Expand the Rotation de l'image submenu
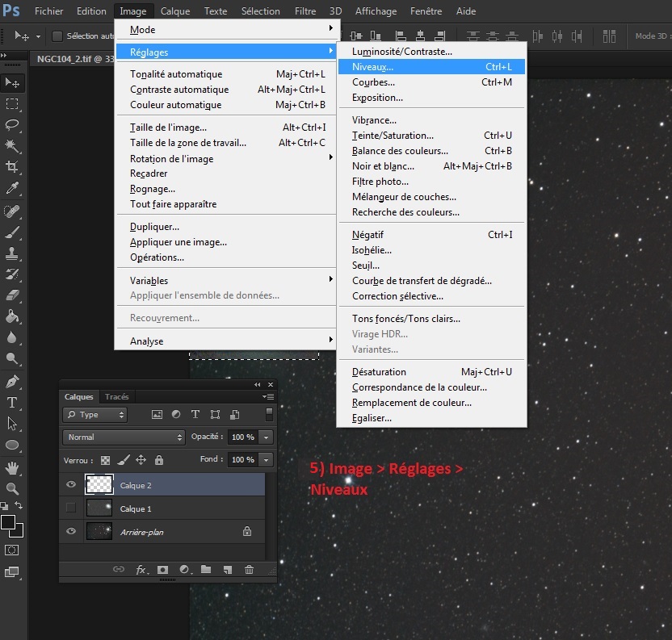Image resolution: width=672 pixels, height=640 pixels. point(227,158)
